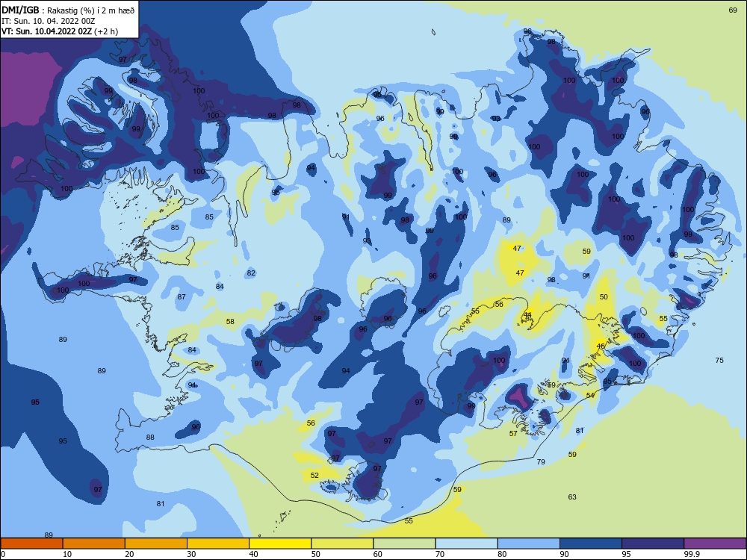The image size is (747, 560).
Task: Click the legend label '40'
Action: (253, 554)
